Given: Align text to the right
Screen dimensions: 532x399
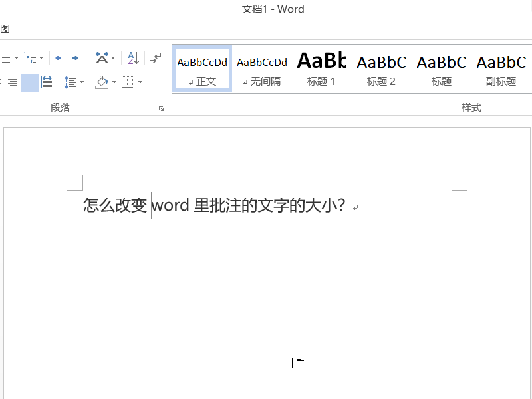Looking at the screenshot, I should point(13,82).
